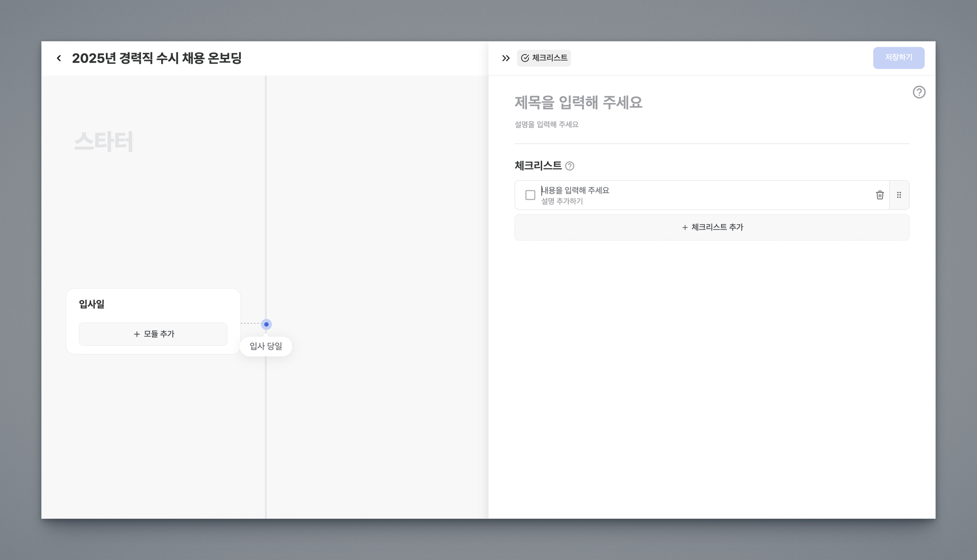Delete checklist item with trash icon
977x560 pixels.
pyautogui.click(x=880, y=195)
